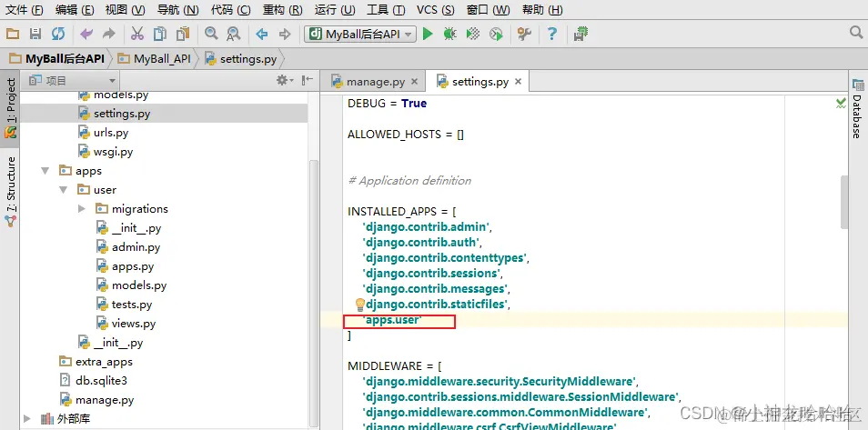Viewport: 868px width, 430px height.
Task: Click Search Everywhere magnifier at top right
Action: 856,34
